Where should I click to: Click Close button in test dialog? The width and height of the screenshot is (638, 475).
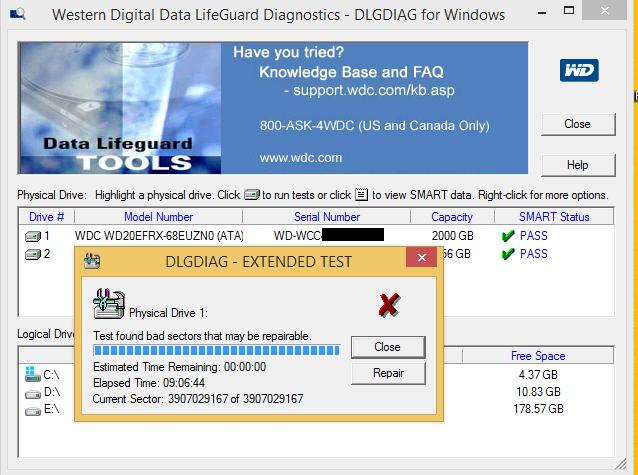(x=388, y=347)
